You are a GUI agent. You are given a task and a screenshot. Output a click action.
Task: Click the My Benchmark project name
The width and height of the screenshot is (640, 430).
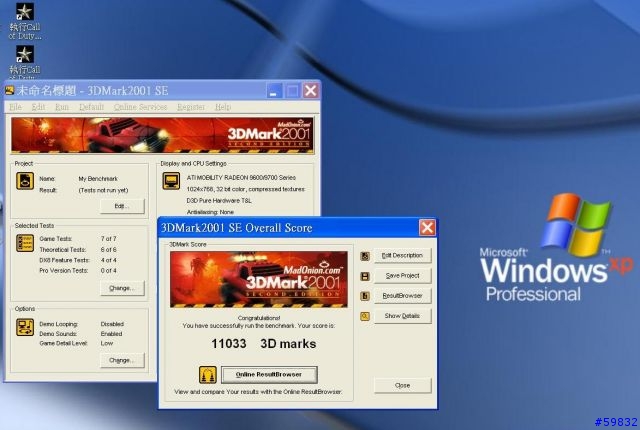coord(98,179)
